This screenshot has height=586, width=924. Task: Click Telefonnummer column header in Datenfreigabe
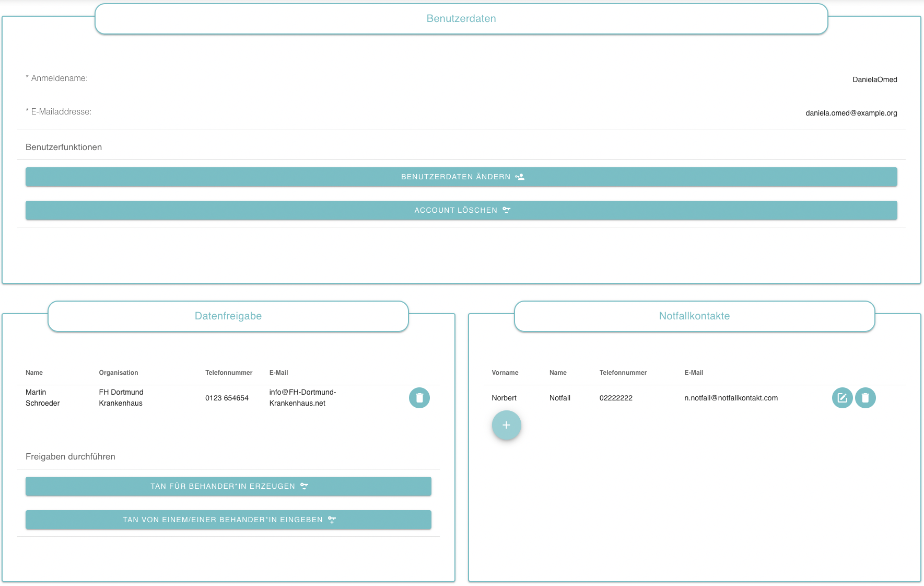tap(229, 373)
